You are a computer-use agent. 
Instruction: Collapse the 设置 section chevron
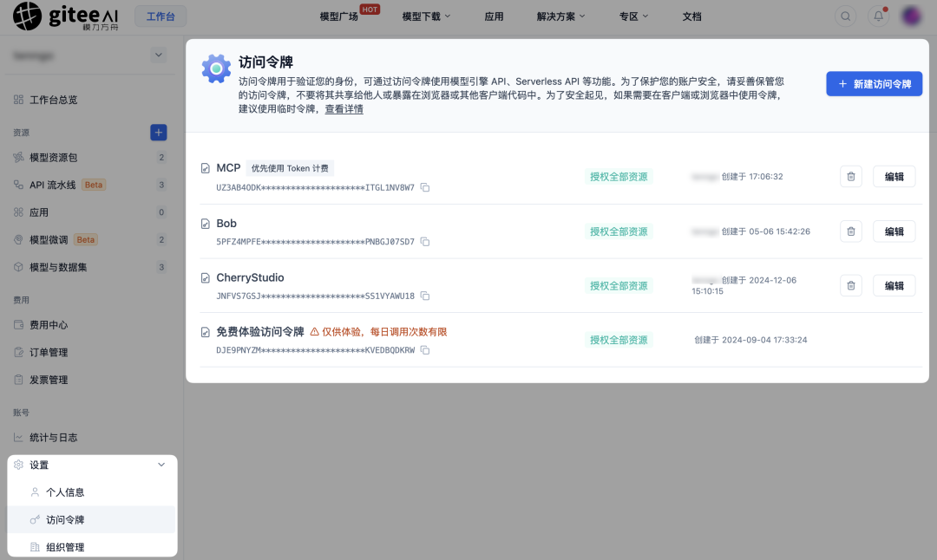point(161,465)
